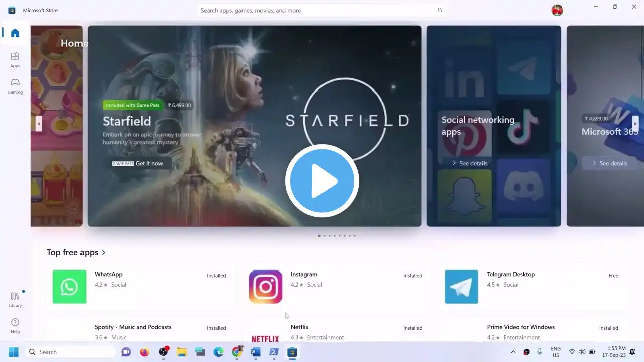Focus the Search apps, games, movies field
This screenshot has height=362, width=644.
point(322,10)
